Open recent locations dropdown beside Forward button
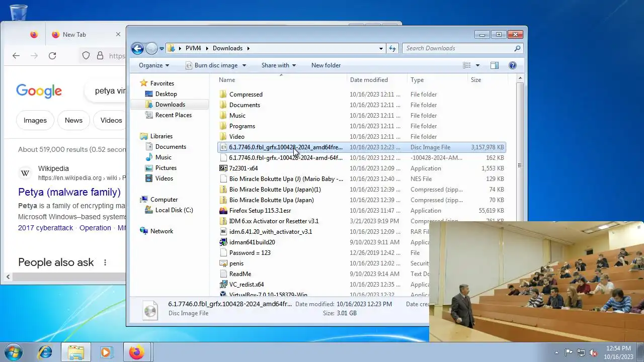Viewport: 644px width, 362px height. pos(162,49)
